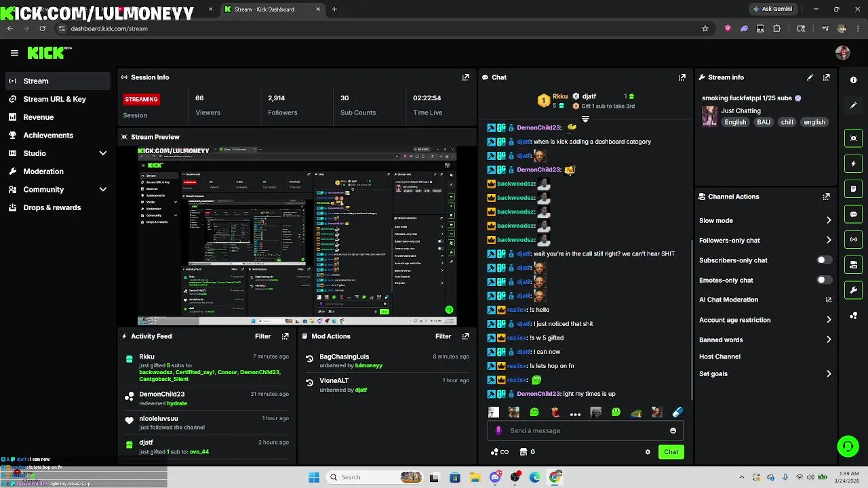
Task: Expand Slow mode options
Action: pyautogui.click(x=829, y=220)
